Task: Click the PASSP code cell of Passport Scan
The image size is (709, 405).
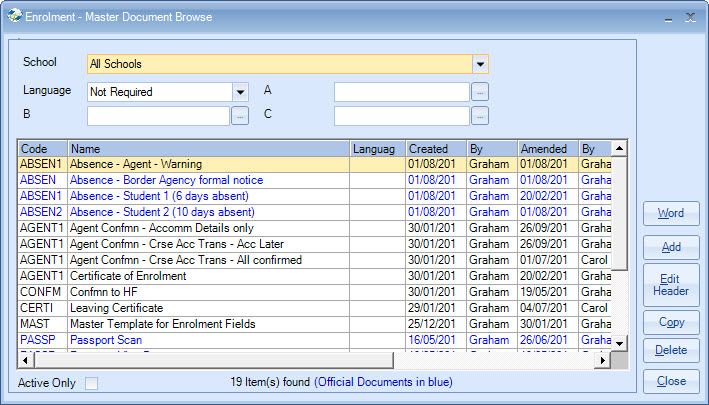Action: pyautogui.click(x=43, y=340)
